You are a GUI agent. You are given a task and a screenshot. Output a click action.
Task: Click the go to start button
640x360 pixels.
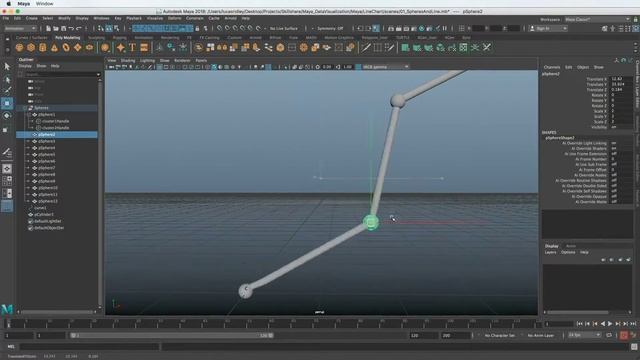(x=580, y=324)
